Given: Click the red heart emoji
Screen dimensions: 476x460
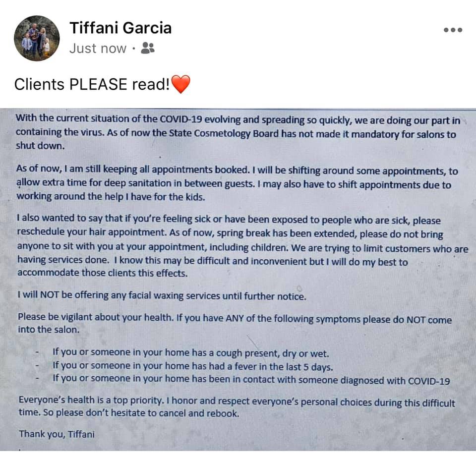Looking at the screenshot, I should point(180,84).
